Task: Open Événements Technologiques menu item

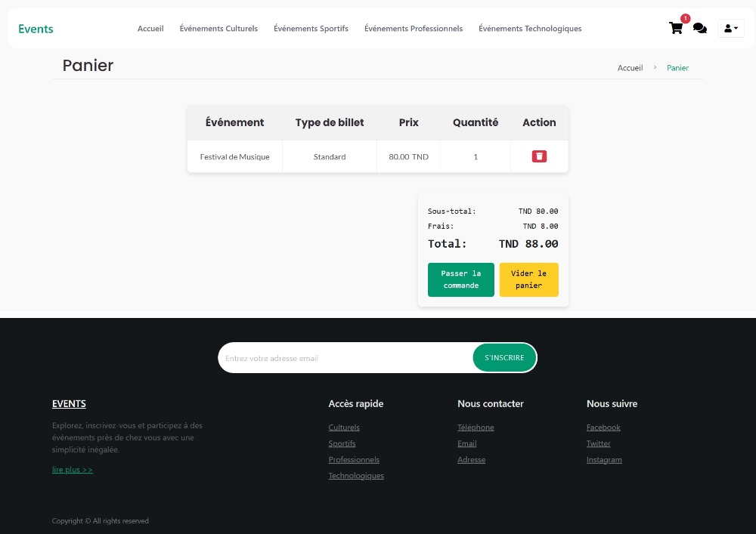Action: click(x=530, y=29)
